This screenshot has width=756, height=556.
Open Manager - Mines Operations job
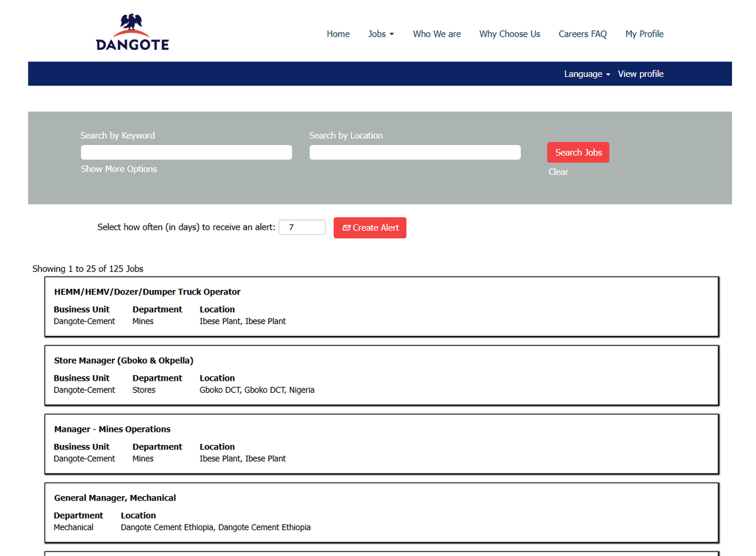pos(112,429)
